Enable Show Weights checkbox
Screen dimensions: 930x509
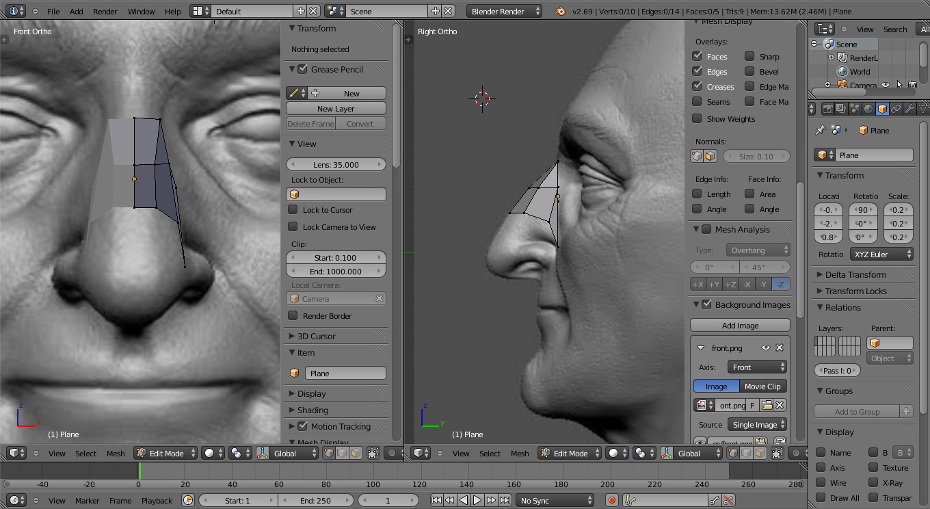[x=698, y=118]
